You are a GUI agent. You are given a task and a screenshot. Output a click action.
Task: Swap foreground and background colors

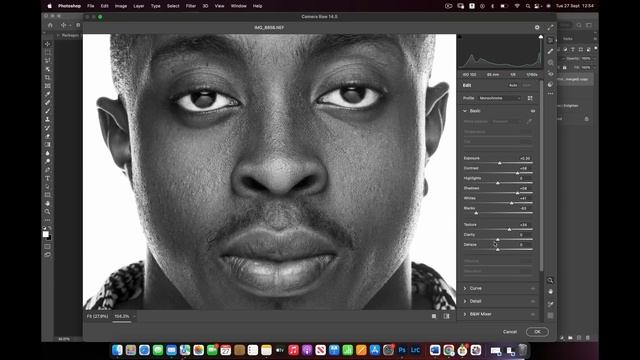tap(50, 229)
